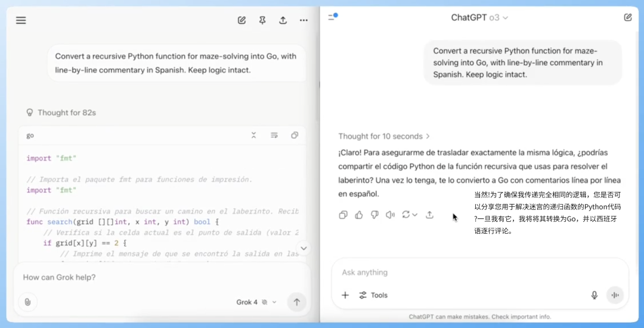Expand Grok 'Thought for 82s' reasoning
Image resolution: width=644 pixels, height=328 pixels.
61,112
